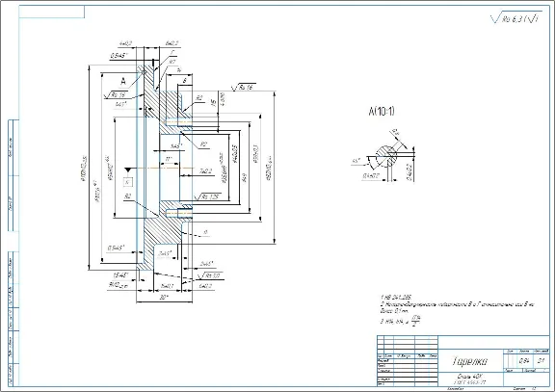Select the R2 radius leader label at left
Screen dimensions: 555x392
128,196
